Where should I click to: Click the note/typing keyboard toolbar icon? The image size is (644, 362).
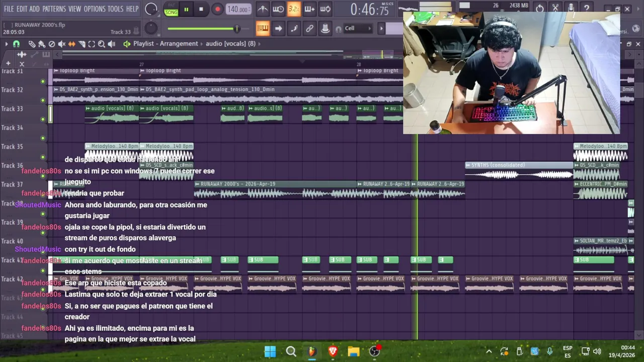(294, 29)
